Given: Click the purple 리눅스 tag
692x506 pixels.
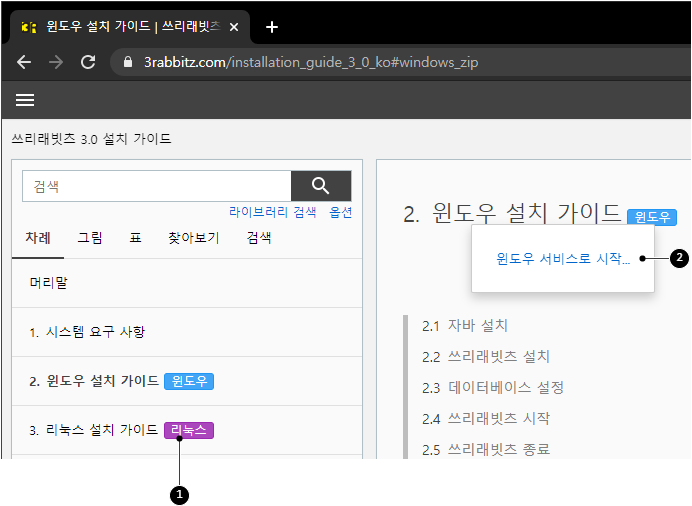Looking at the screenshot, I should [189, 431].
